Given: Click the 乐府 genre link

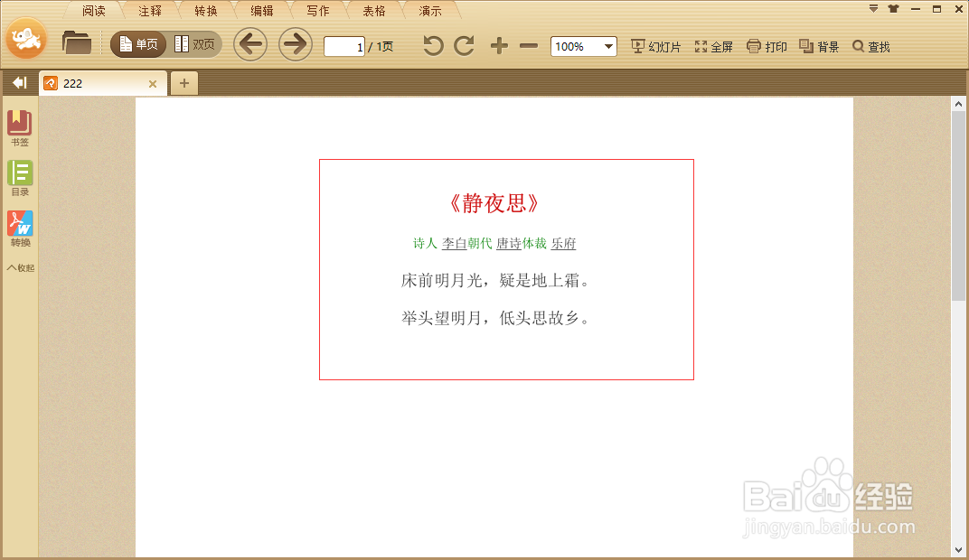Looking at the screenshot, I should [x=564, y=243].
